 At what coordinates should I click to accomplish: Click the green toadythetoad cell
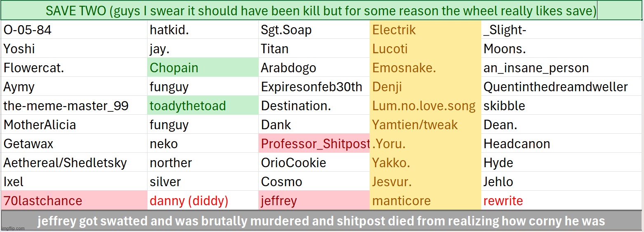(x=203, y=106)
